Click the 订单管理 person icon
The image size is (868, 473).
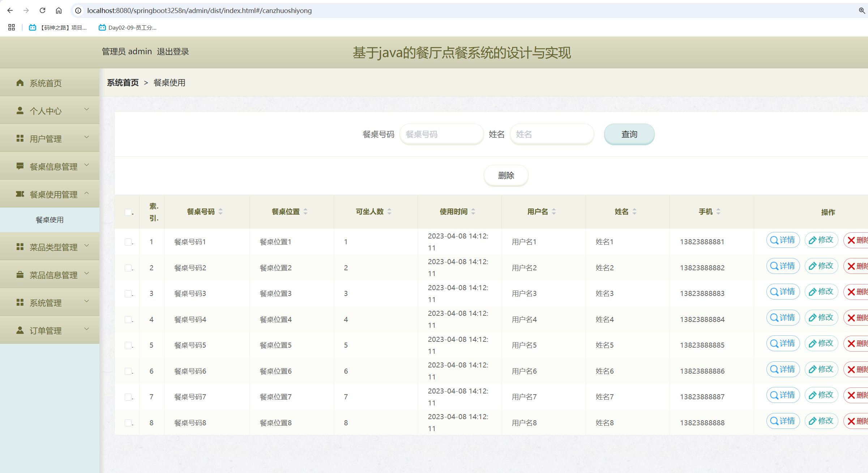[x=20, y=330]
